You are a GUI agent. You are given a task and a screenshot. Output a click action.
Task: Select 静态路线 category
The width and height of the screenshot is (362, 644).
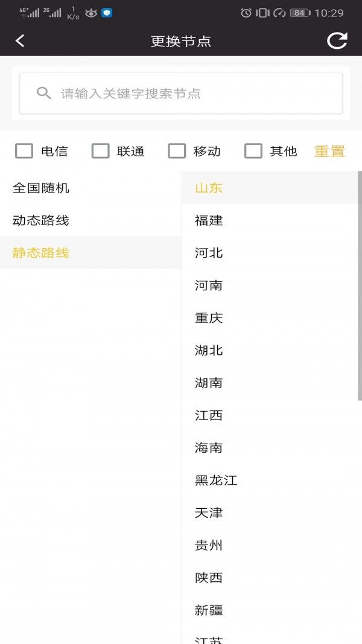(x=41, y=253)
